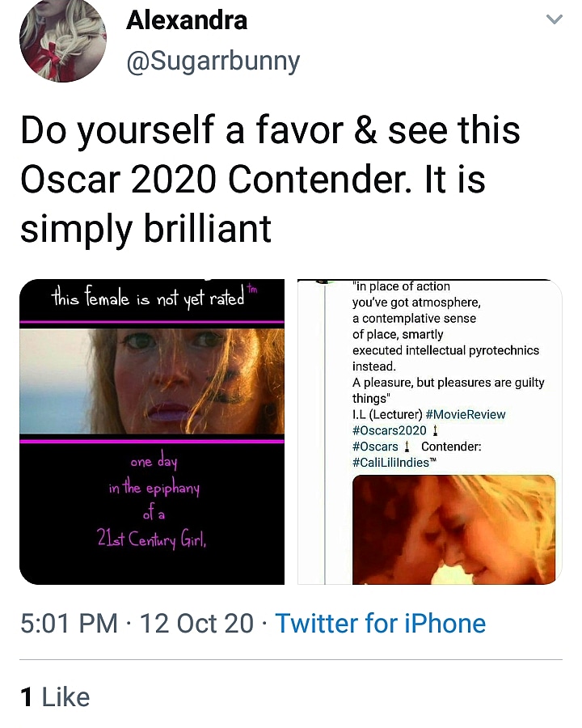View who liked via 1 Like

[55, 697]
